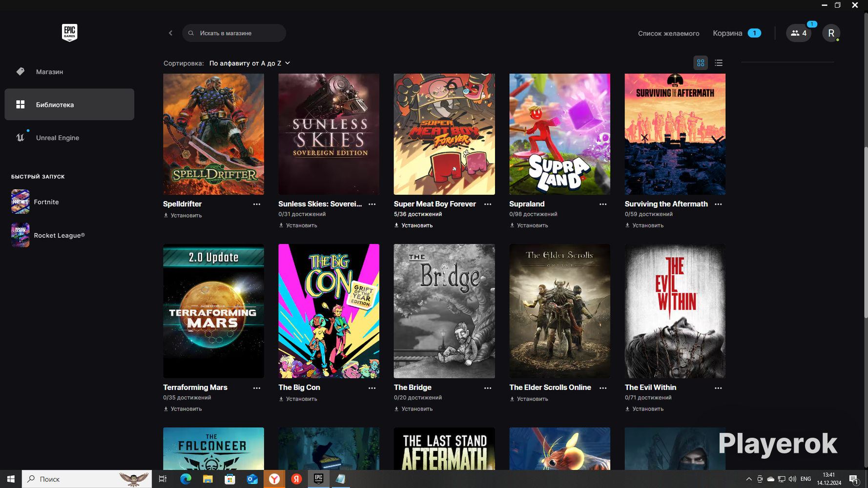Open Microsoft Store from taskbar

pyautogui.click(x=229, y=479)
